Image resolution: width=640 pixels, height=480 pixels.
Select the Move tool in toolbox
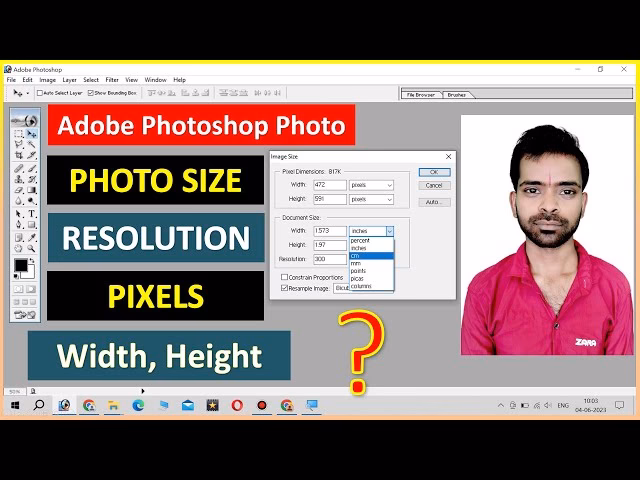coord(31,134)
